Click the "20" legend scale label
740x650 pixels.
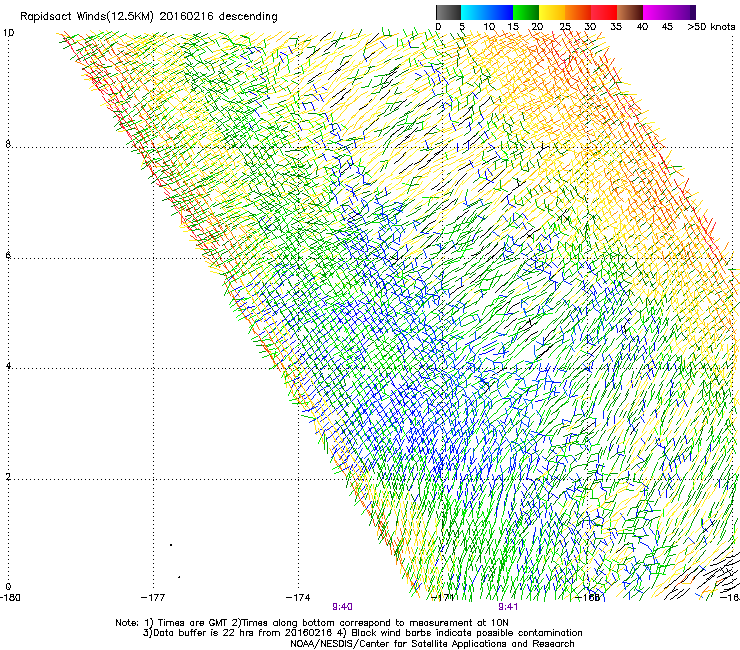537,27
